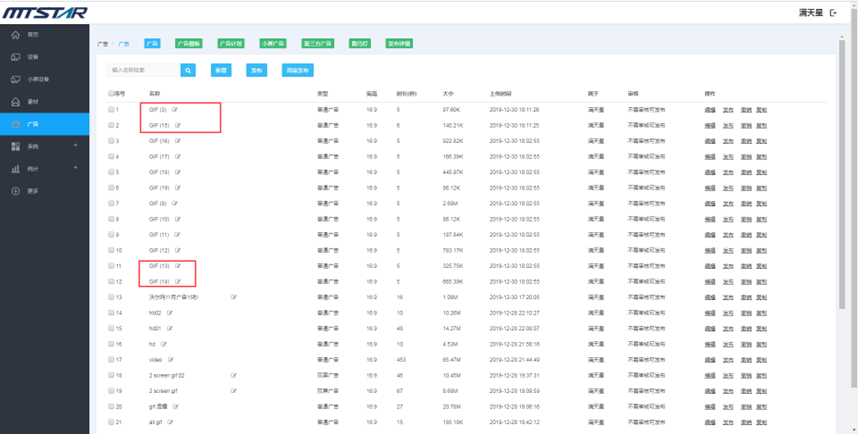Viewport: 858px width, 434px height.
Task: Open 素材 materials from the sidebar
Action: (16, 102)
